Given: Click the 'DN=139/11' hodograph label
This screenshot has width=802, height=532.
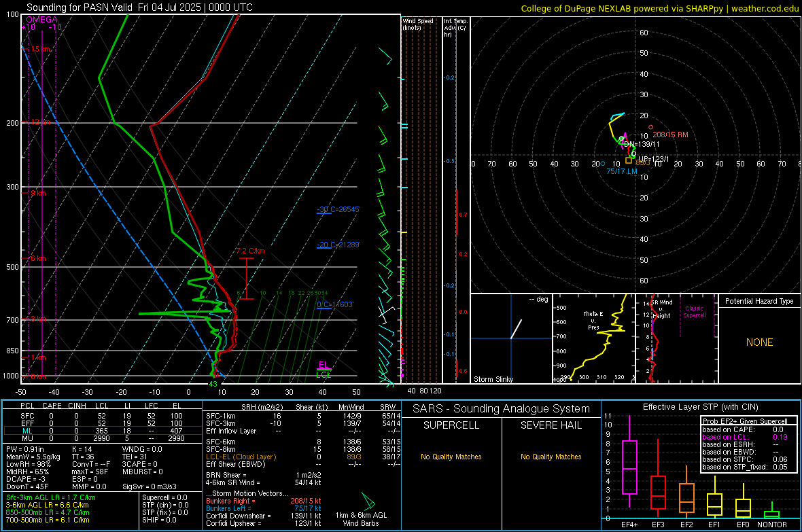Looking at the screenshot, I should (642, 144).
